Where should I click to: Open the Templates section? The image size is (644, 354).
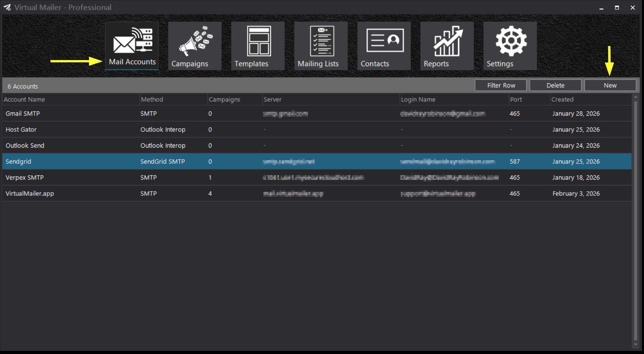(258, 46)
